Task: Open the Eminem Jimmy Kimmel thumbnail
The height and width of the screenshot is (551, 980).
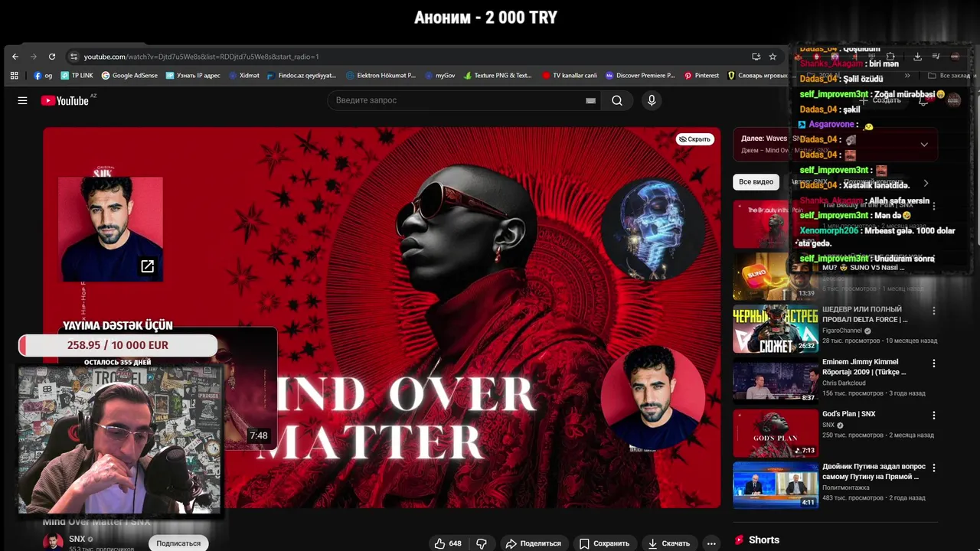Action: pos(776,381)
